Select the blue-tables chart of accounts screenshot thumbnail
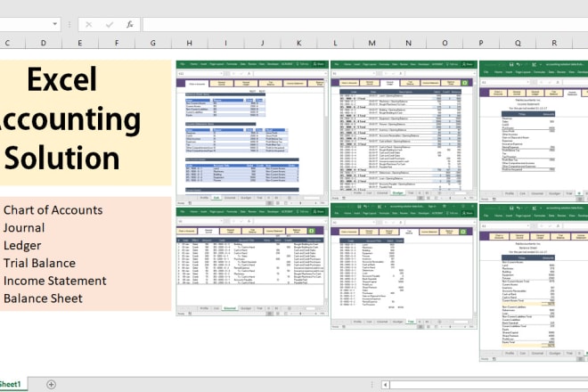Image resolution: width=588 pixels, height=392 pixels. coord(252,133)
